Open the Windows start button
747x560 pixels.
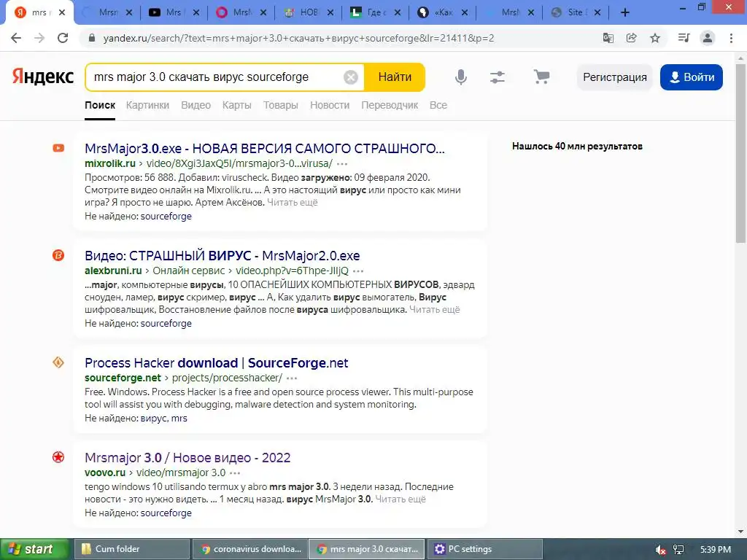point(34,549)
